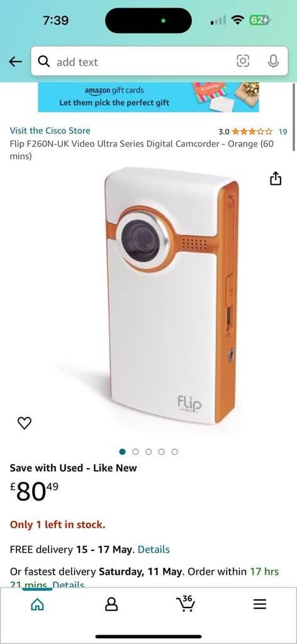The image size is (297, 644).
Task: Add item to wishlist with heart icon
Action: click(x=25, y=423)
